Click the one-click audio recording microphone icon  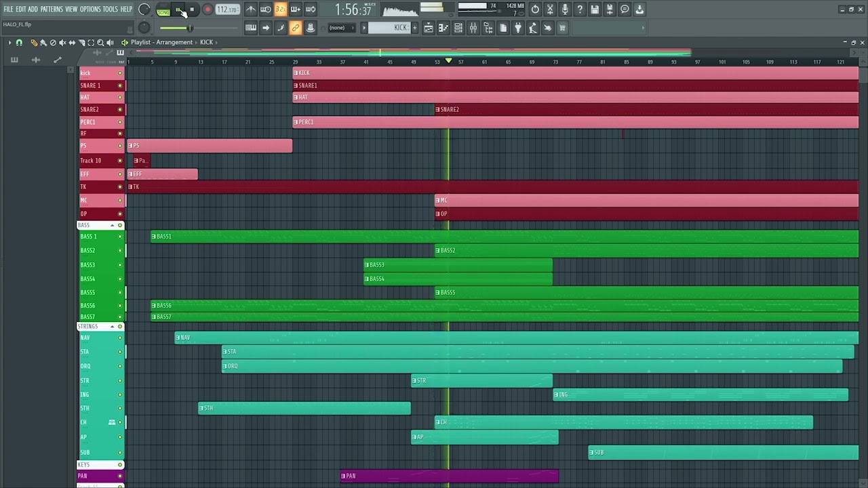(x=565, y=9)
